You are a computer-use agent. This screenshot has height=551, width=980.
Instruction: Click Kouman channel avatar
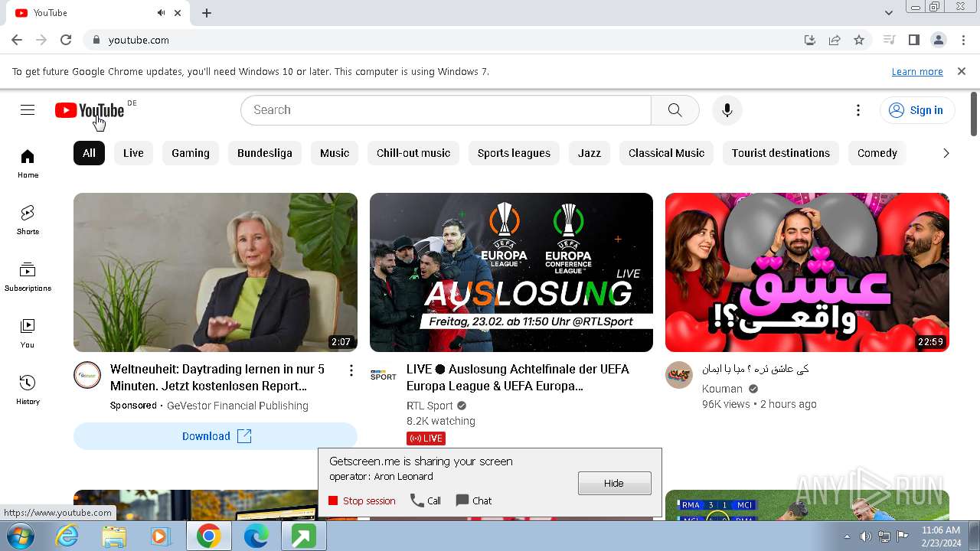click(x=679, y=375)
